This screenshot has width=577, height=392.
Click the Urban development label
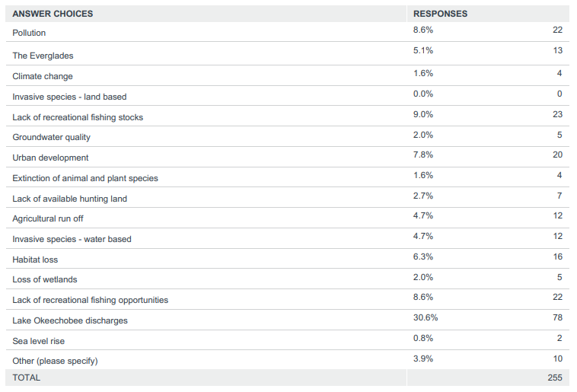50,158
